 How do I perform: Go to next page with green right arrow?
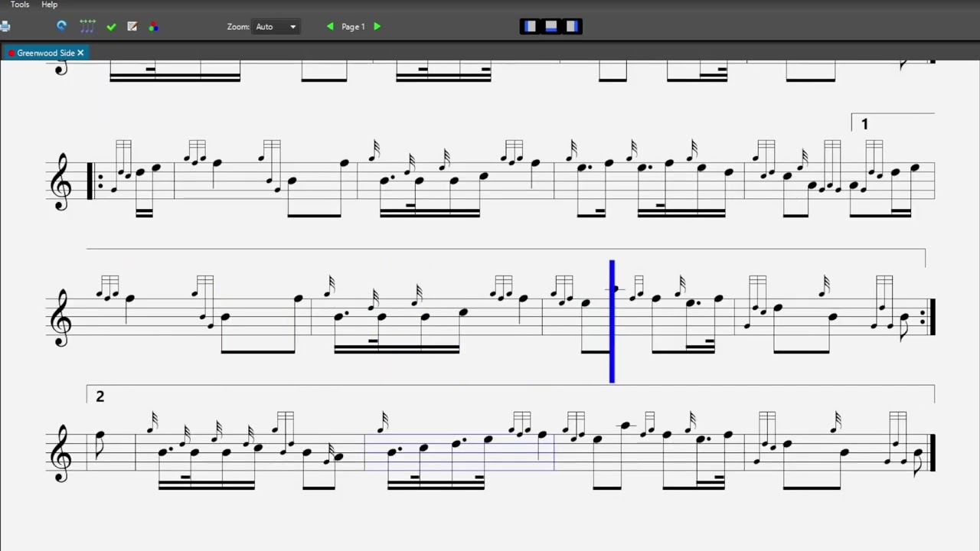377,26
